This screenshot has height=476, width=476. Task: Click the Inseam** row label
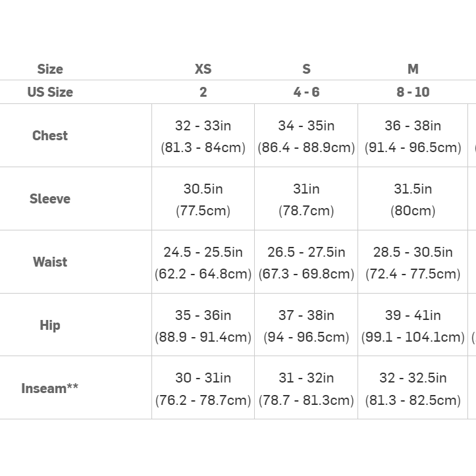50,388
